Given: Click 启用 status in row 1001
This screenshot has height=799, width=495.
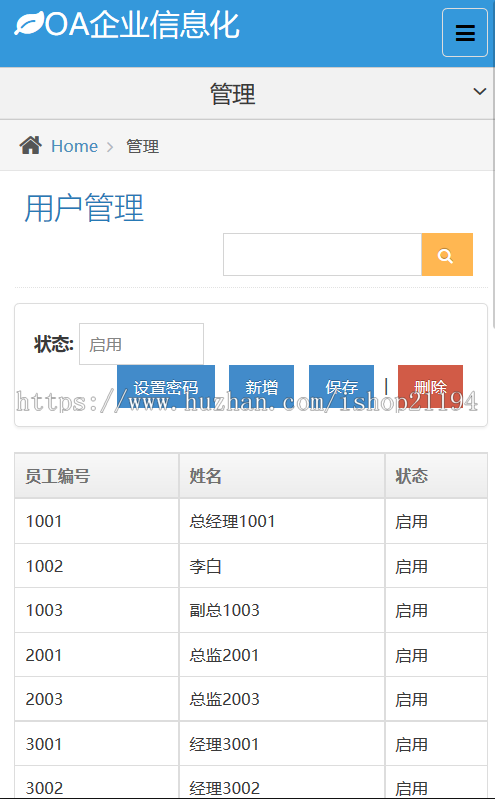Looking at the screenshot, I should click(x=436, y=521).
